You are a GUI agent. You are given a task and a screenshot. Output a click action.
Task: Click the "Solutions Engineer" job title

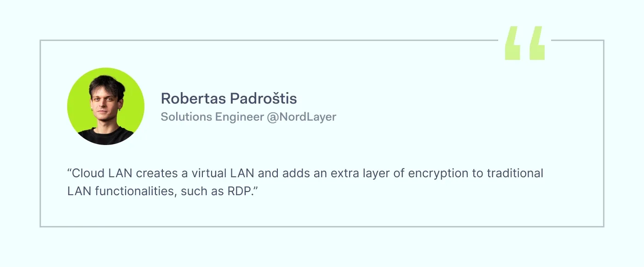(212, 117)
